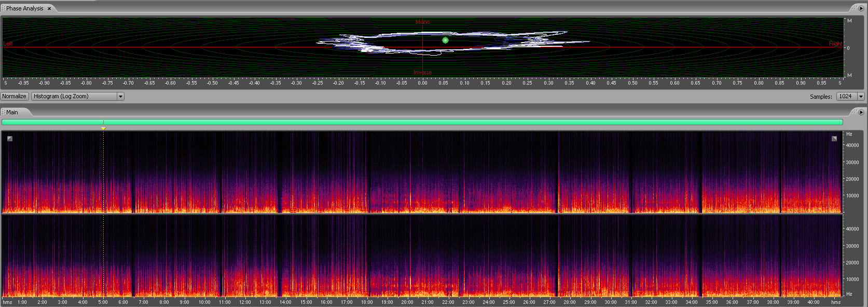This screenshot has width=868, height=307.
Task: Click the 20000 Hz mark on the upper frequency ruler
Action: point(852,179)
